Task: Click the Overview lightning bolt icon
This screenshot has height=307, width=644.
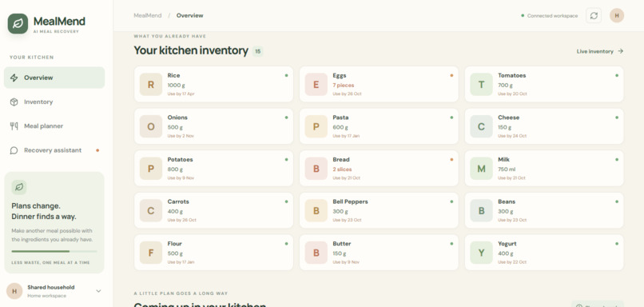Action: point(14,78)
